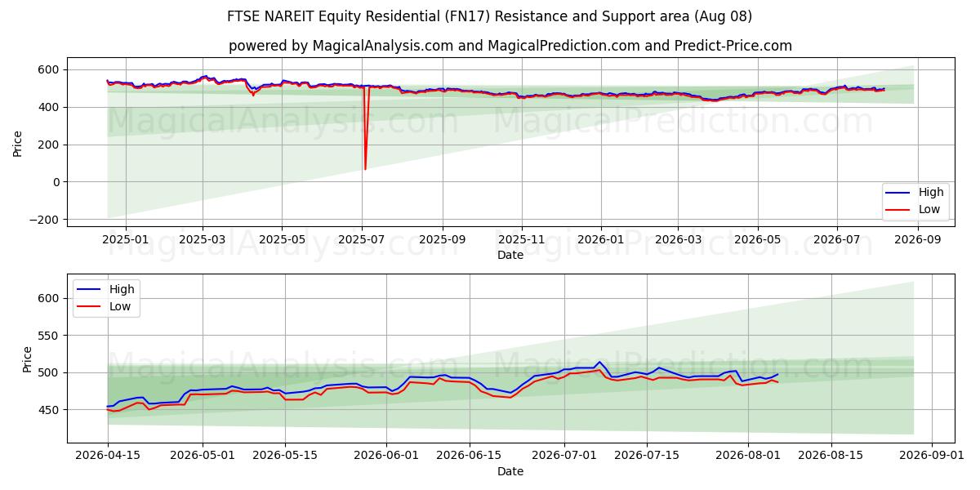Click the '2025-03' tick label on top chart
Viewport: 980px width, 490px height.
click(203, 240)
